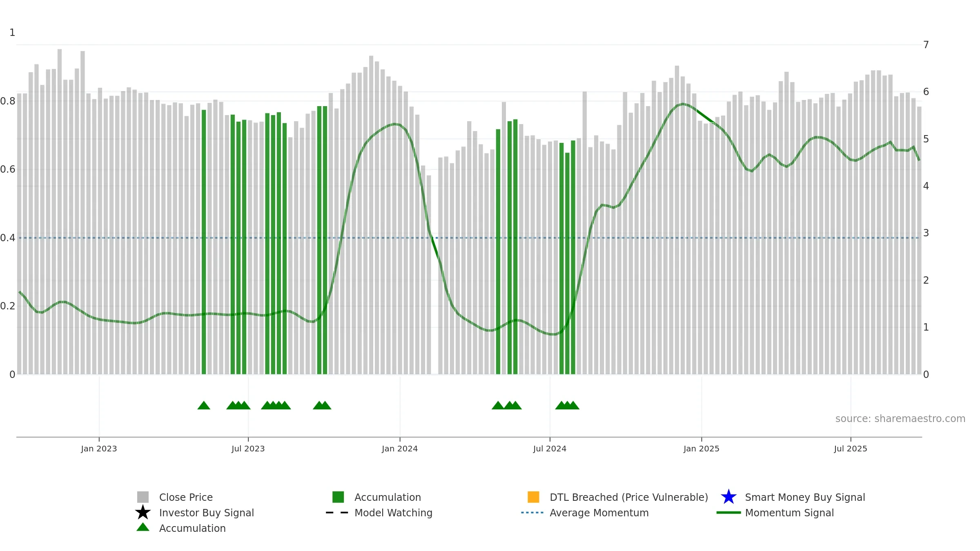
Task: Click the Jul 2024 axis label
Action: 550,449
